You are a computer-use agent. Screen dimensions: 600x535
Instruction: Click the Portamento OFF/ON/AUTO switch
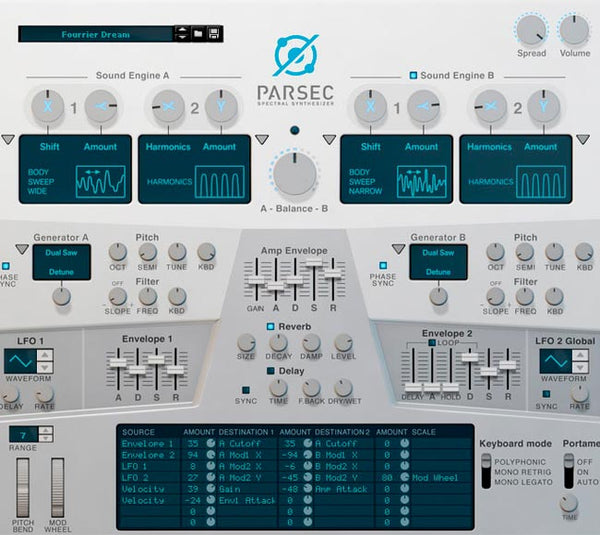[569, 471]
